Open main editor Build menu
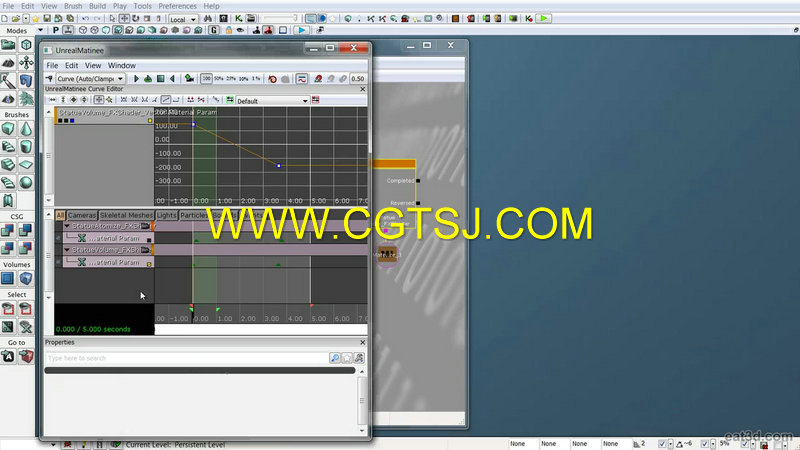The image size is (800, 450). [x=97, y=6]
